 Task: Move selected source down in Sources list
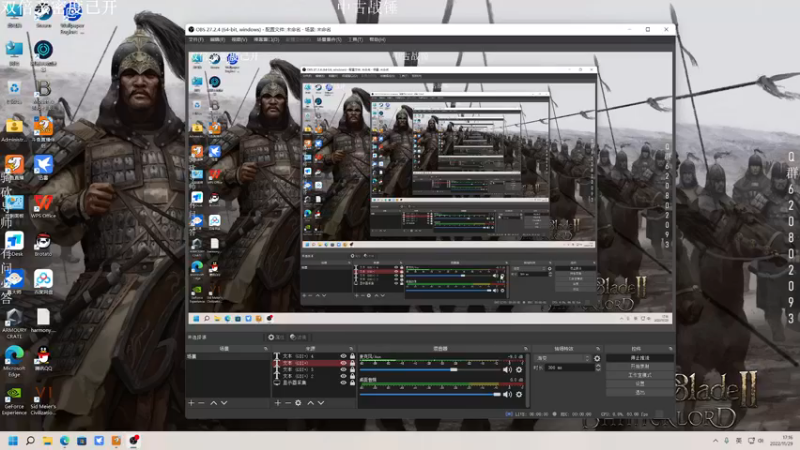click(321, 403)
